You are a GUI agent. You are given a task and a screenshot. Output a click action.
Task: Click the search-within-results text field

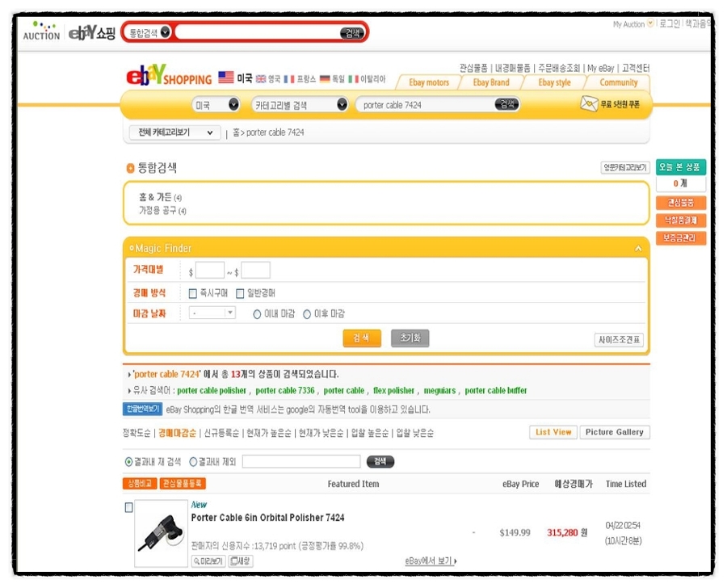(301, 461)
